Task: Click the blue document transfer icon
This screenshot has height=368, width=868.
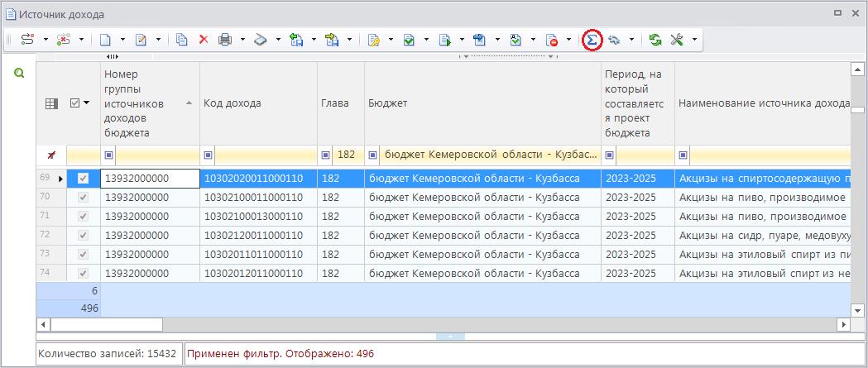Action: click(479, 40)
